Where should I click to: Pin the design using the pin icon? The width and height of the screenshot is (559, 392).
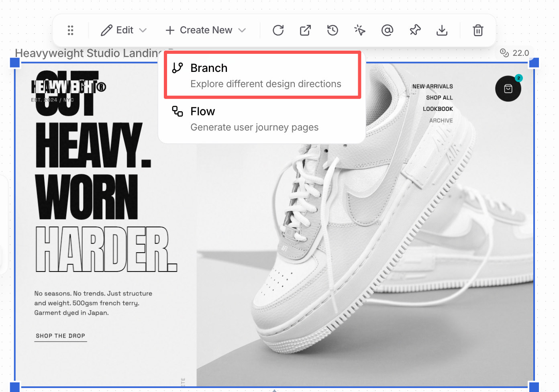414,30
